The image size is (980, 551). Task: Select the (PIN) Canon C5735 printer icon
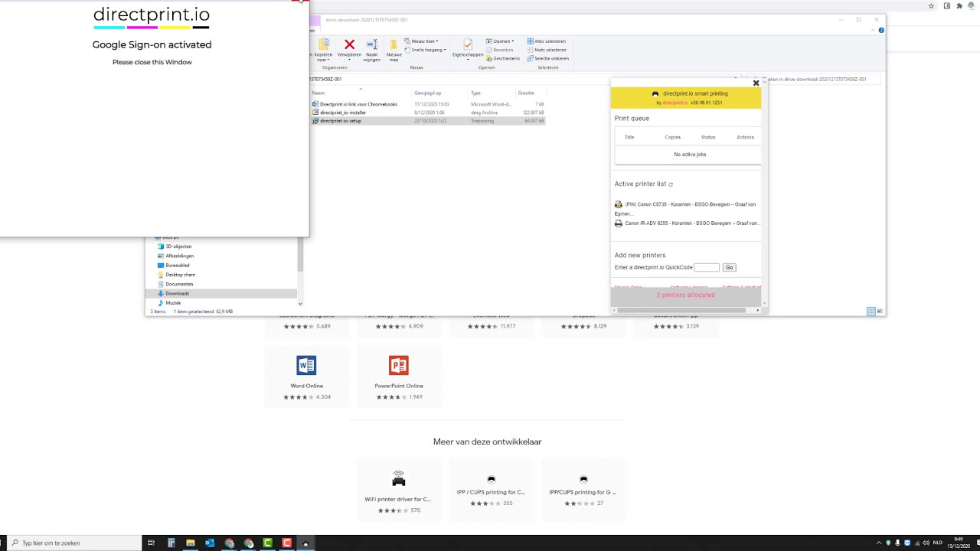(619, 204)
